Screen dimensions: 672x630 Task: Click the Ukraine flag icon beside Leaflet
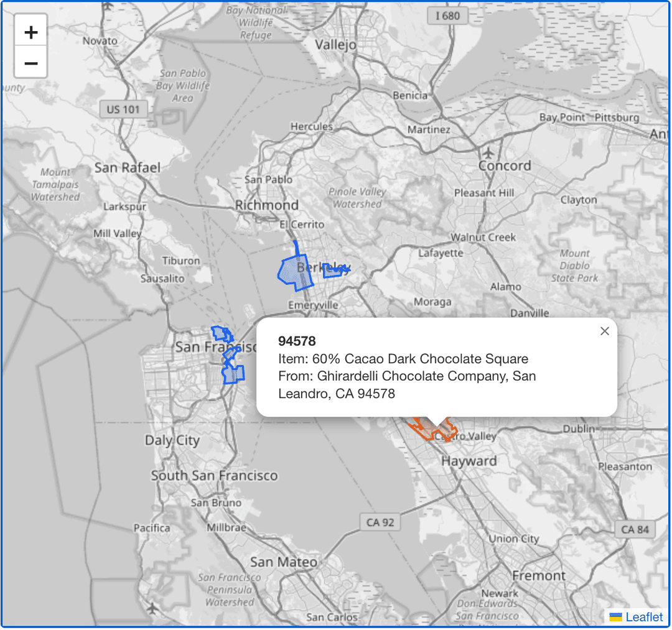(x=616, y=617)
